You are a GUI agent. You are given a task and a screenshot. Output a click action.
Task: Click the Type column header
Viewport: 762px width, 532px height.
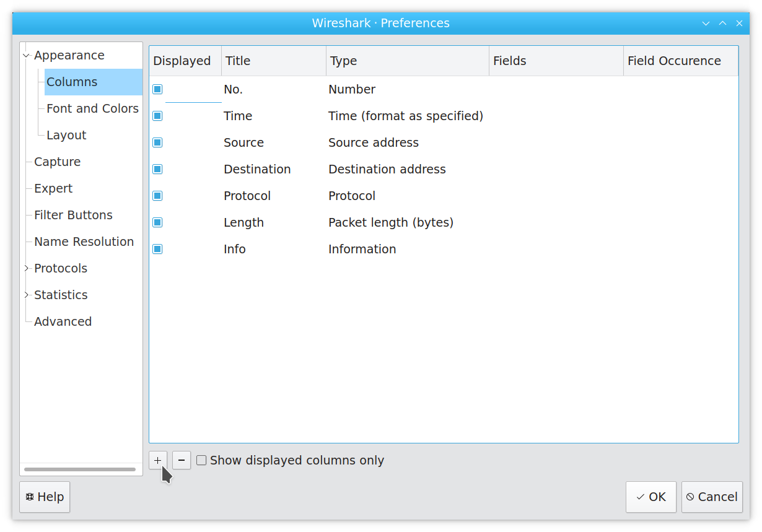point(408,61)
